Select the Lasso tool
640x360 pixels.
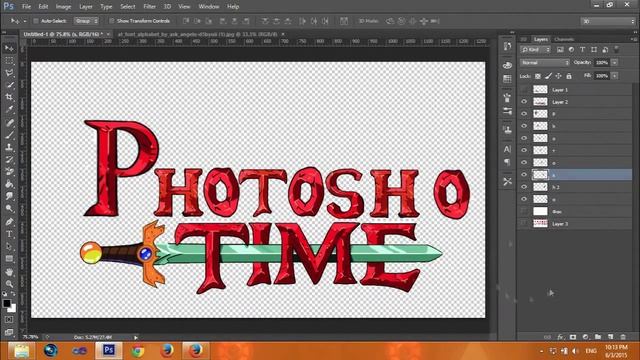click(x=9, y=73)
